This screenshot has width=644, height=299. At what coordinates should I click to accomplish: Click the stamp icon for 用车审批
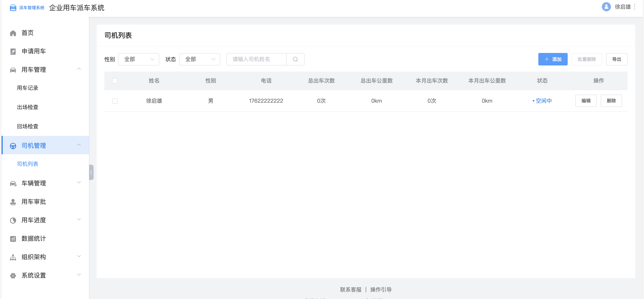click(13, 202)
